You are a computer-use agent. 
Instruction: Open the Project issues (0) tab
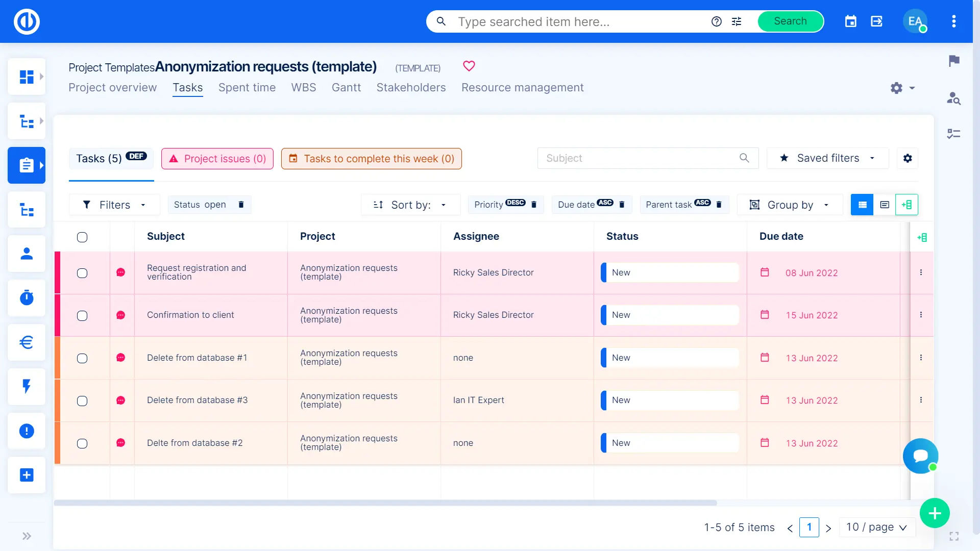coord(217,159)
